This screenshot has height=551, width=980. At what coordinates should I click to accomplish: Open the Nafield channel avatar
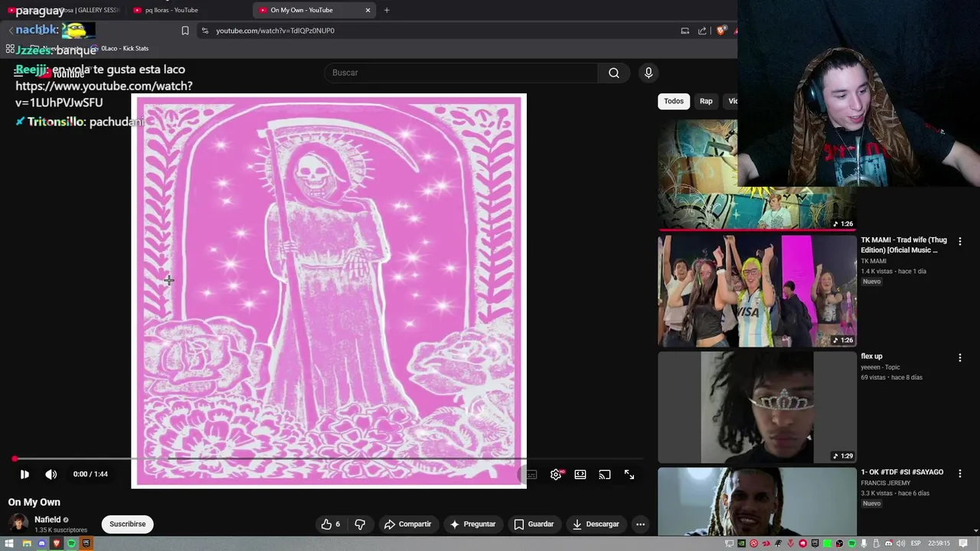coord(18,524)
